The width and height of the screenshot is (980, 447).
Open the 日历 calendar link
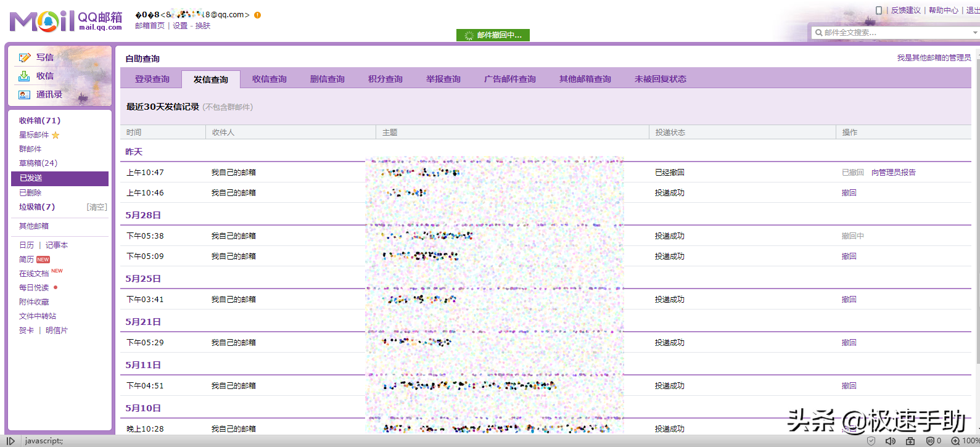(27, 245)
